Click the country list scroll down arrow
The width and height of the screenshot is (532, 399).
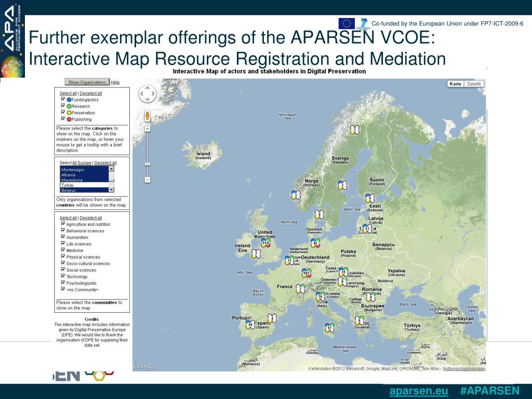tap(112, 190)
